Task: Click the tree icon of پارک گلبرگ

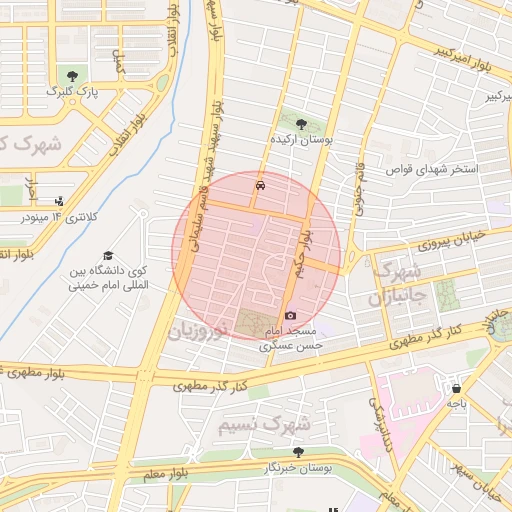Action: pyautogui.click(x=72, y=76)
